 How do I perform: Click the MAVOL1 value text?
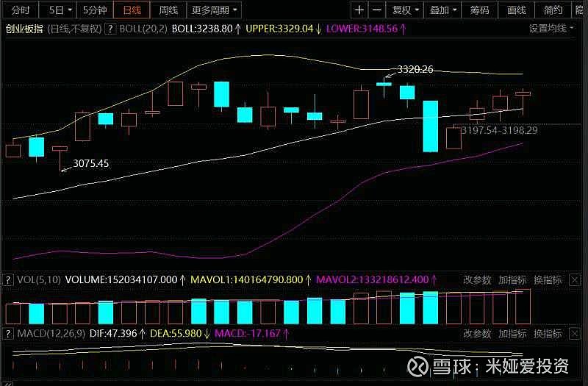tap(246, 280)
